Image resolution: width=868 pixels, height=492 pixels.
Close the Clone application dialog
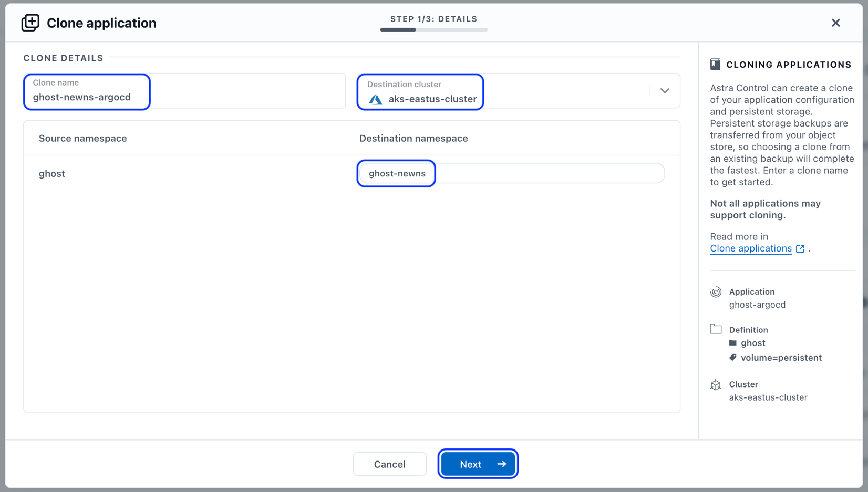835,23
